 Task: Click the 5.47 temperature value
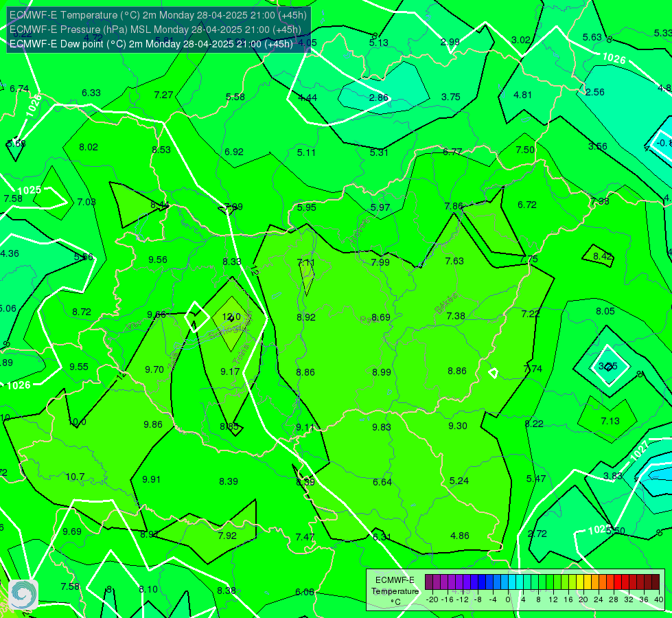coord(536,479)
